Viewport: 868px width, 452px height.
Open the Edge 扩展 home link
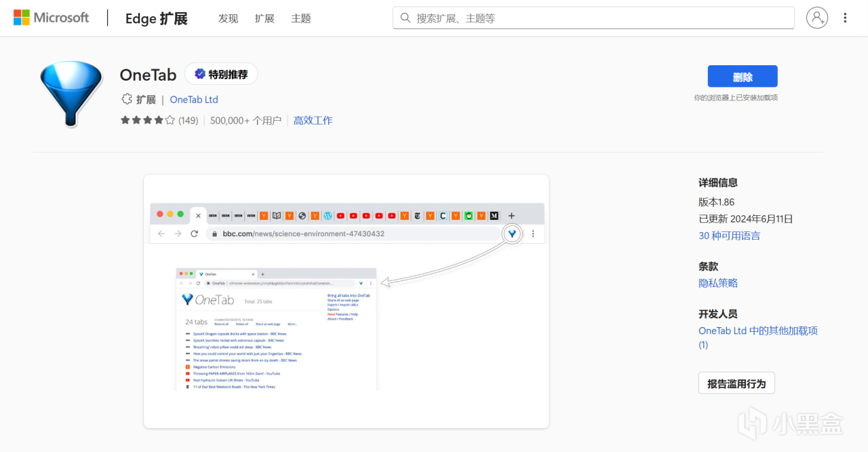pos(156,18)
